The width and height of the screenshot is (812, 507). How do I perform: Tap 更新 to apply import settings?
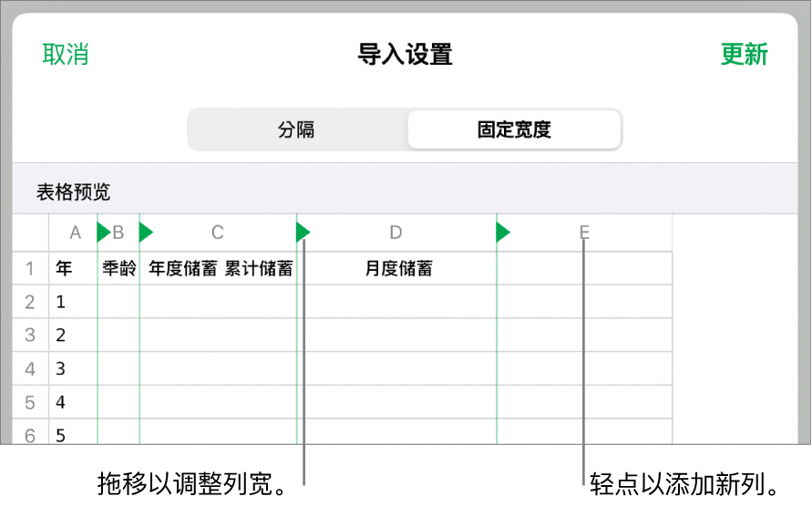click(x=745, y=55)
